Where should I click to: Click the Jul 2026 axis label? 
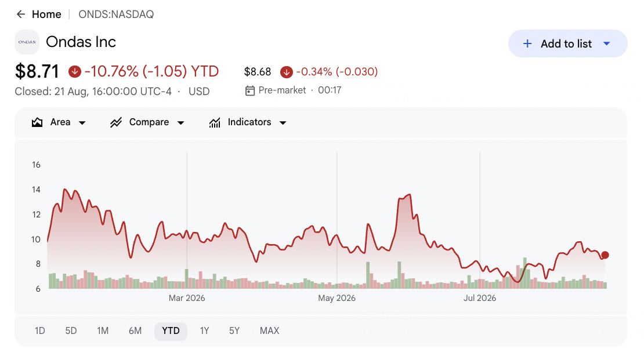pyautogui.click(x=480, y=298)
